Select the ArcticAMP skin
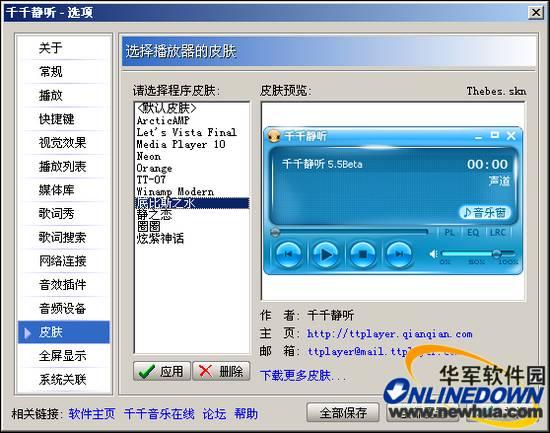Image resolution: width=550 pixels, height=433 pixels. coord(192,120)
